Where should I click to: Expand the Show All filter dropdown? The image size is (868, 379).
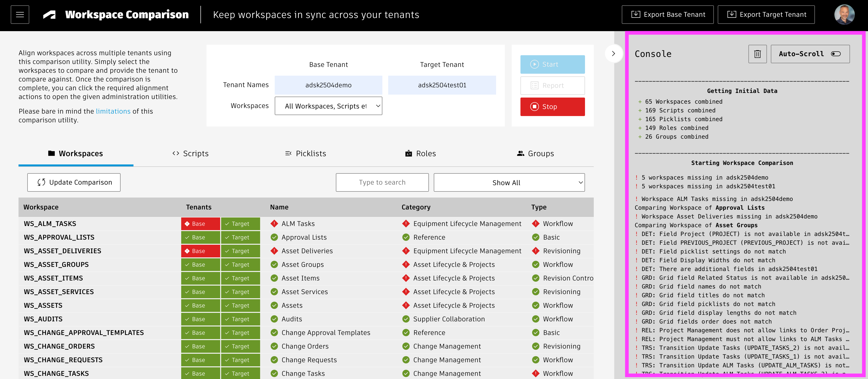tap(509, 182)
